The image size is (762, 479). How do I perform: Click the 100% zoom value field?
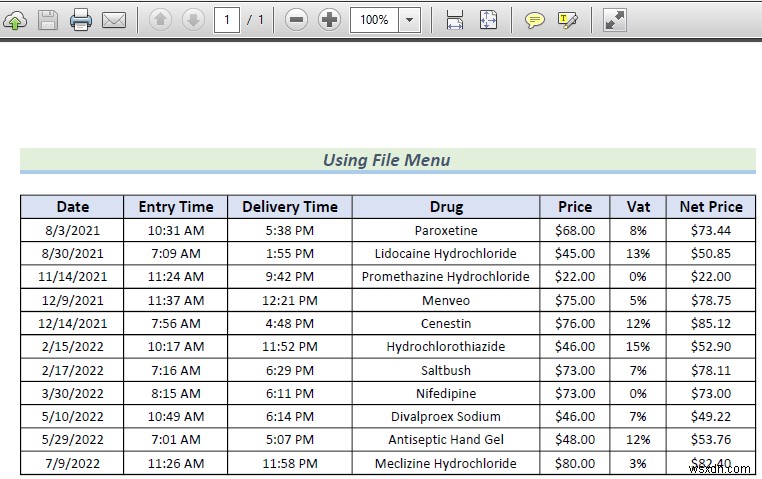(x=374, y=20)
